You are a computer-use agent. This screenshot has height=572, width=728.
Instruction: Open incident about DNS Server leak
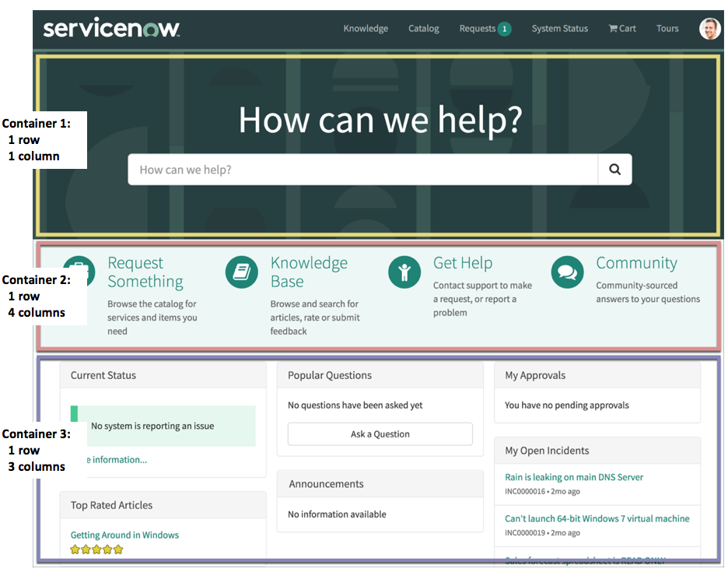click(574, 476)
